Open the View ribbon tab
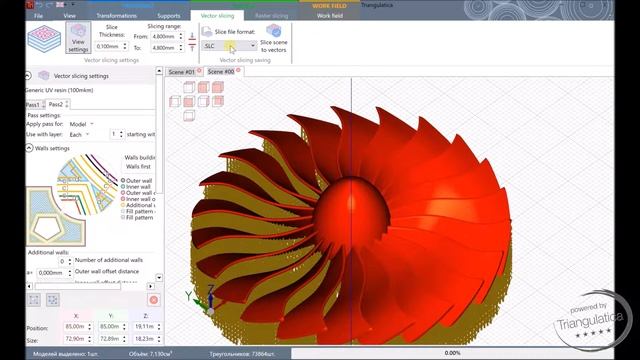The image size is (640, 360). click(x=69, y=16)
